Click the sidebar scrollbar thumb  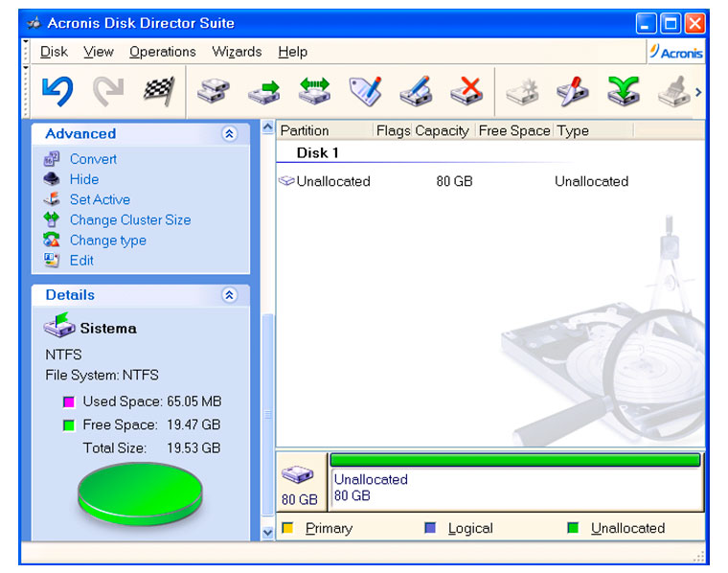coord(268,415)
